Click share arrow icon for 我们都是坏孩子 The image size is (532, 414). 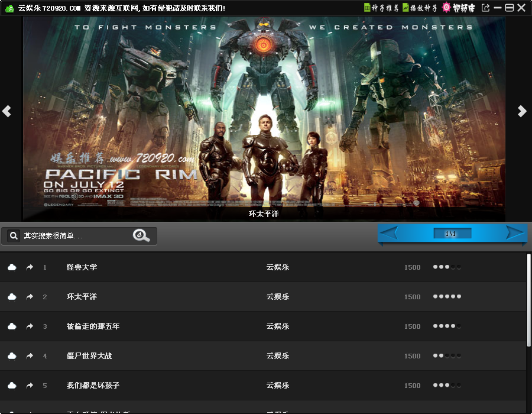(30, 386)
